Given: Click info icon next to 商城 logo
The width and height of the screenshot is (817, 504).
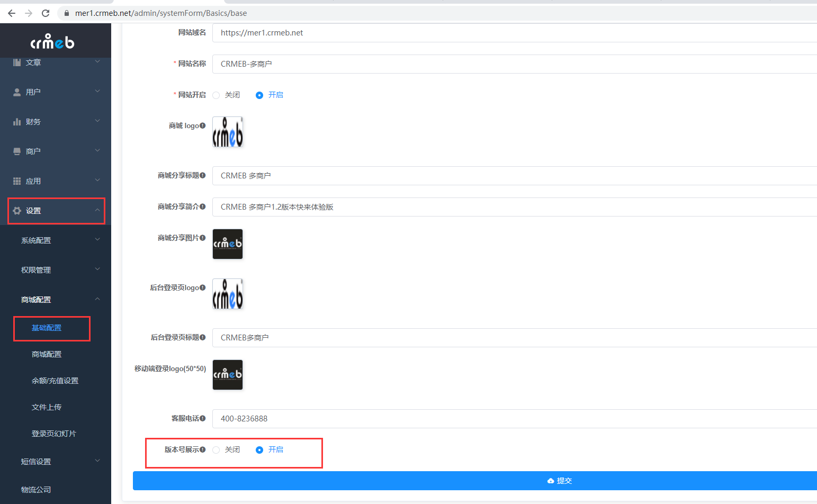Looking at the screenshot, I should point(203,125).
